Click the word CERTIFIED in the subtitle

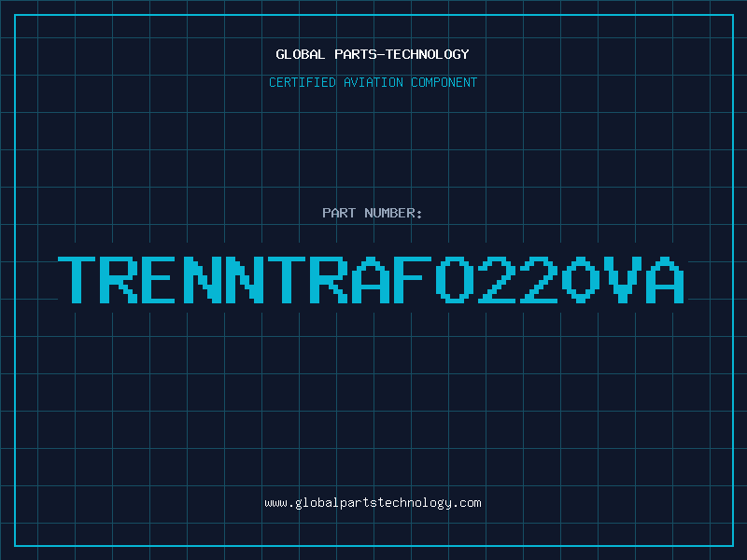coord(303,82)
